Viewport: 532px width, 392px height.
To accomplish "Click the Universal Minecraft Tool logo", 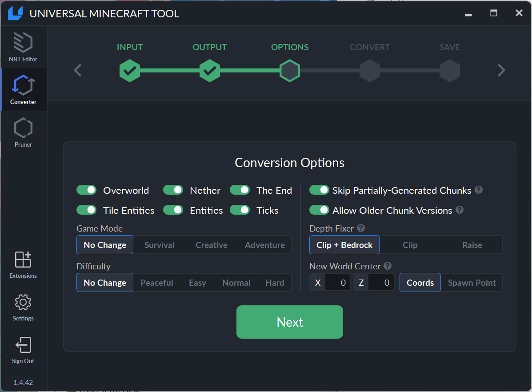I will 15,13.
